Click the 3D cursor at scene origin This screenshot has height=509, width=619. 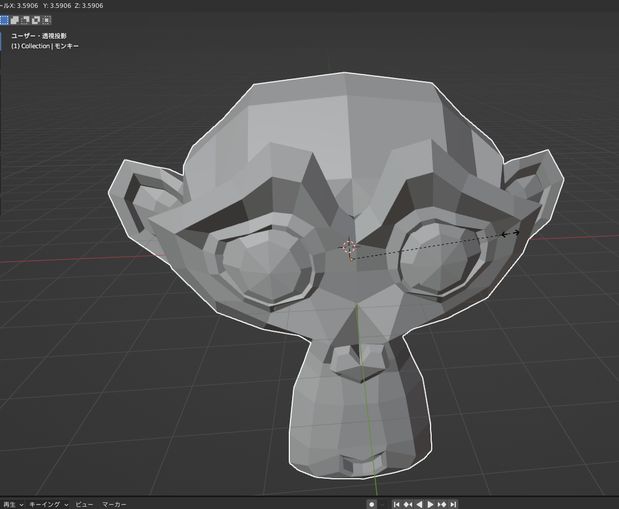click(x=349, y=248)
